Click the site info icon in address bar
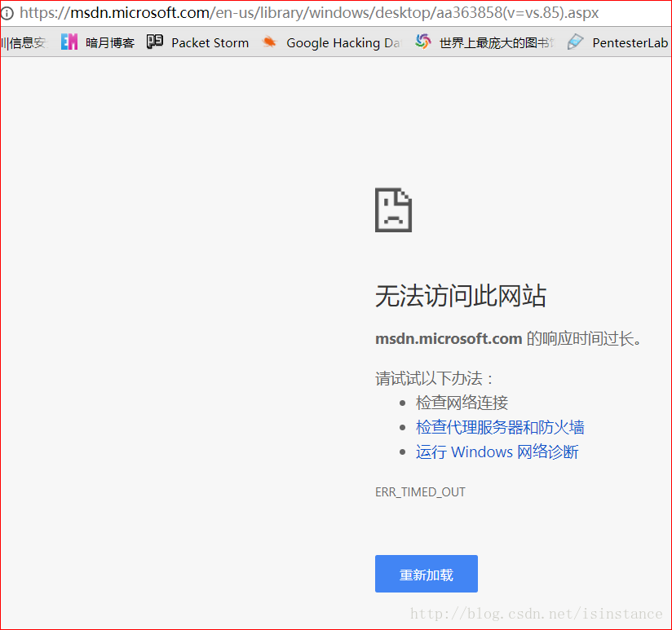Image resolution: width=672 pixels, height=630 pixels. coord(7,13)
